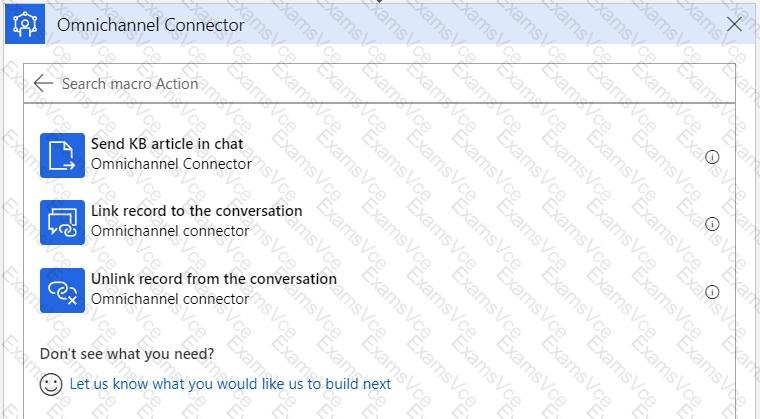Click the Unlink record from conversation icon
The width and height of the screenshot is (760, 419).
(x=62, y=290)
